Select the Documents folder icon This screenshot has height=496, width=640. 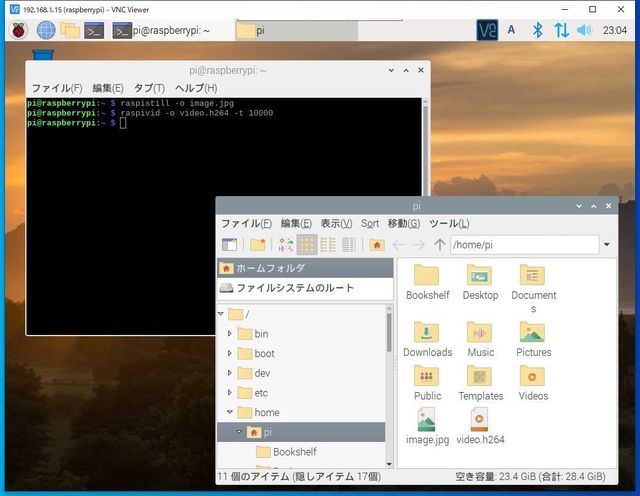click(533, 288)
